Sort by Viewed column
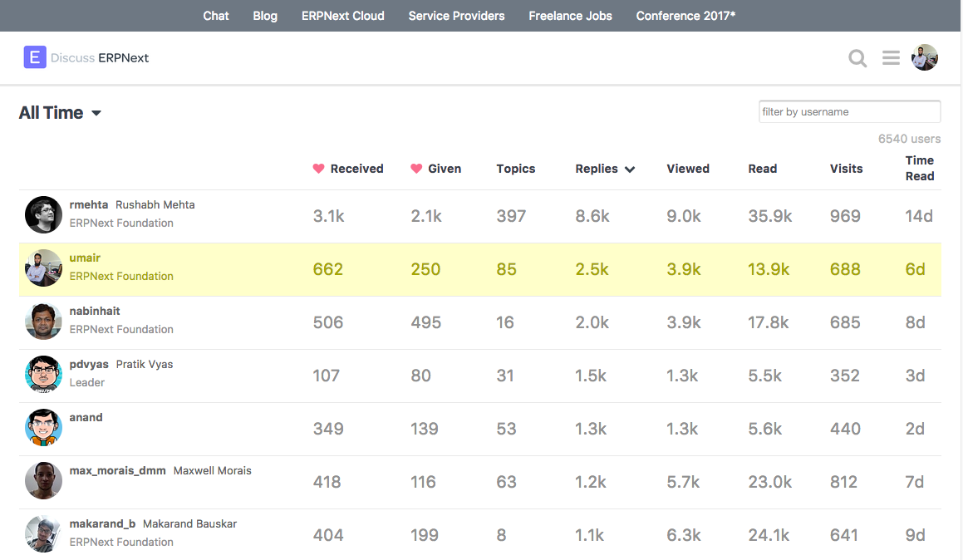This screenshot has width=963, height=560. [x=688, y=169]
